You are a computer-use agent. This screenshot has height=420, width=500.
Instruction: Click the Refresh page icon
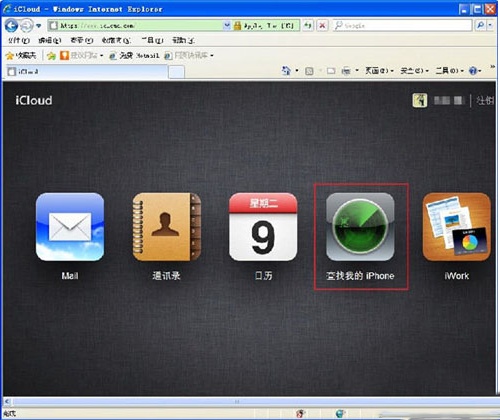pos(308,25)
